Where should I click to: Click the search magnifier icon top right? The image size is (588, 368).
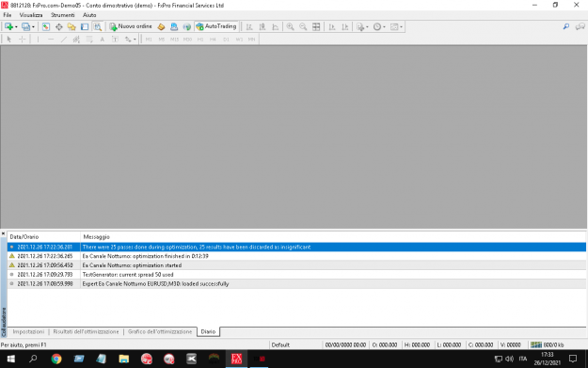coord(565,26)
